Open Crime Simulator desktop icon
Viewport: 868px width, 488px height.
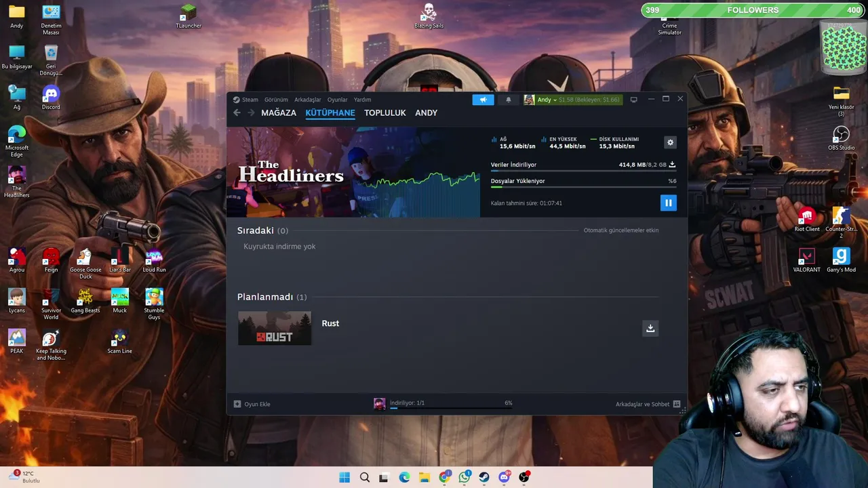(x=670, y=27)
